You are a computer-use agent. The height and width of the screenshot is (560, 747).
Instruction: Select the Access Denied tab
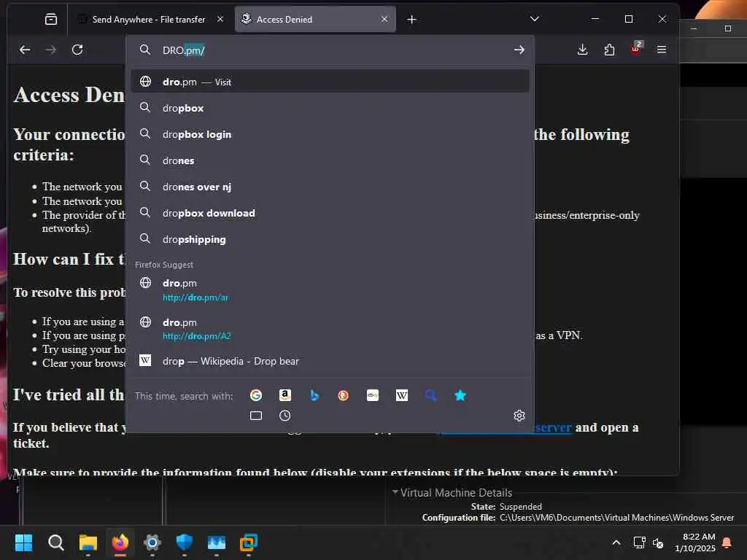click(x=315, y=19)
